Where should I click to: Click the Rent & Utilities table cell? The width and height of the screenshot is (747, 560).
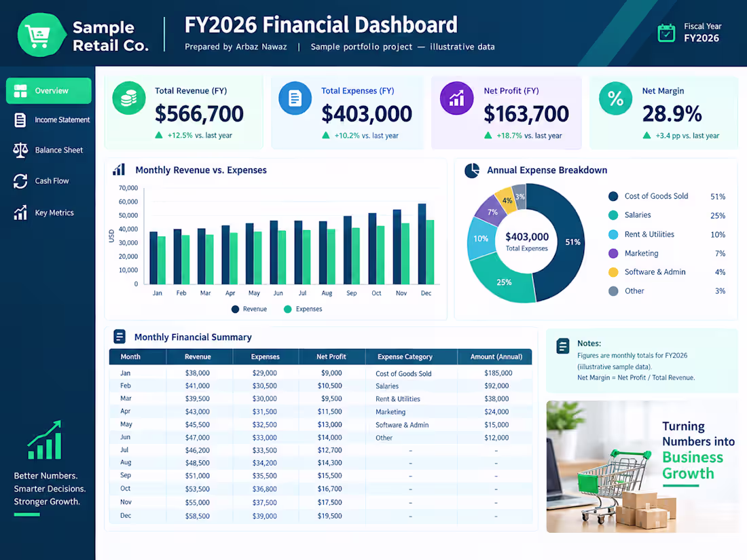click(398, 399)
